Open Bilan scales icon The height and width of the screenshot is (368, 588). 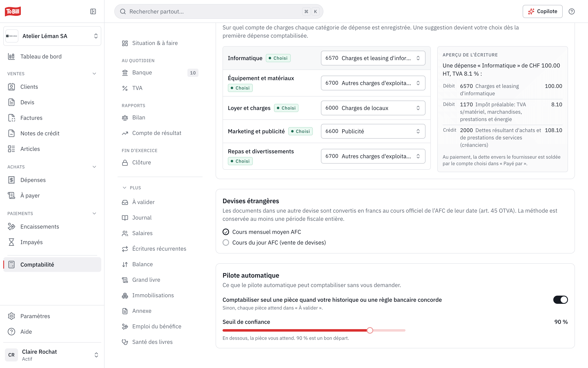coord(125,118)
